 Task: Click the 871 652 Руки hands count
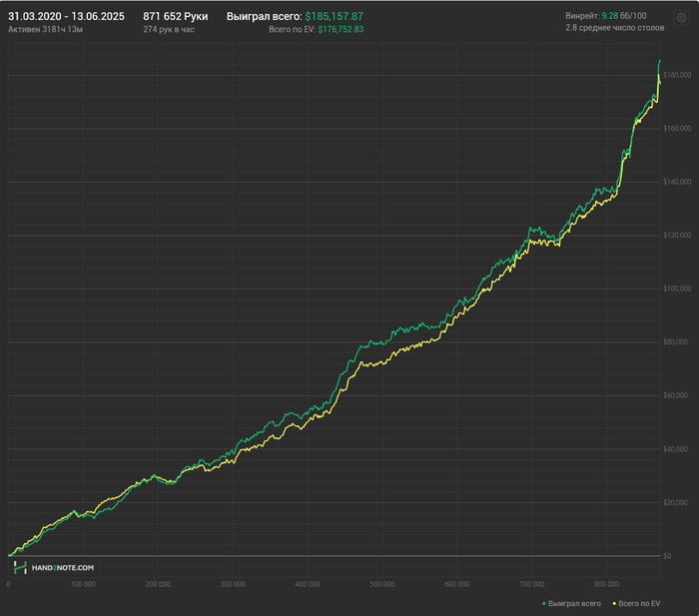tap(175, 17)
